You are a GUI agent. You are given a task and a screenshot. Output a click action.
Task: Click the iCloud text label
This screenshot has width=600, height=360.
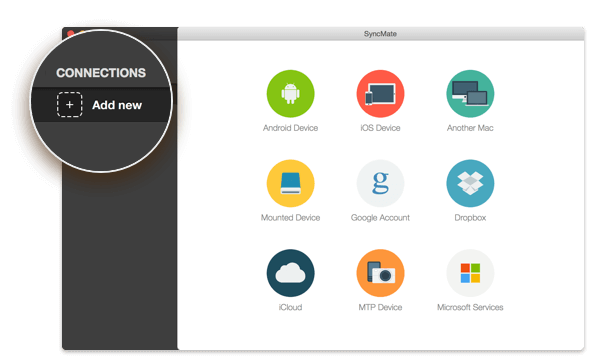pyautogui.click(x=290, y=307)
